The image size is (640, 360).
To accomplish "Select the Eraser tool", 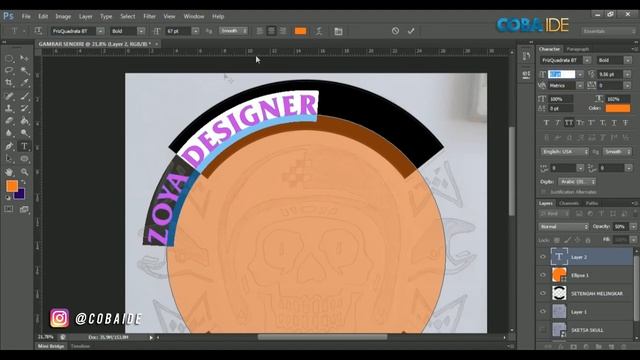I will coord(9,121).
